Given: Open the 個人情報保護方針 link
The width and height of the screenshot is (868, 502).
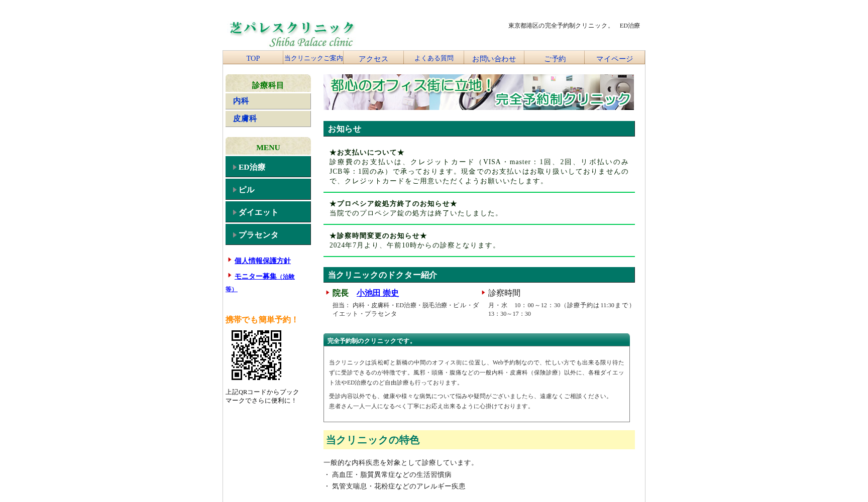Looking at the screenshot, I should [262, 261].
